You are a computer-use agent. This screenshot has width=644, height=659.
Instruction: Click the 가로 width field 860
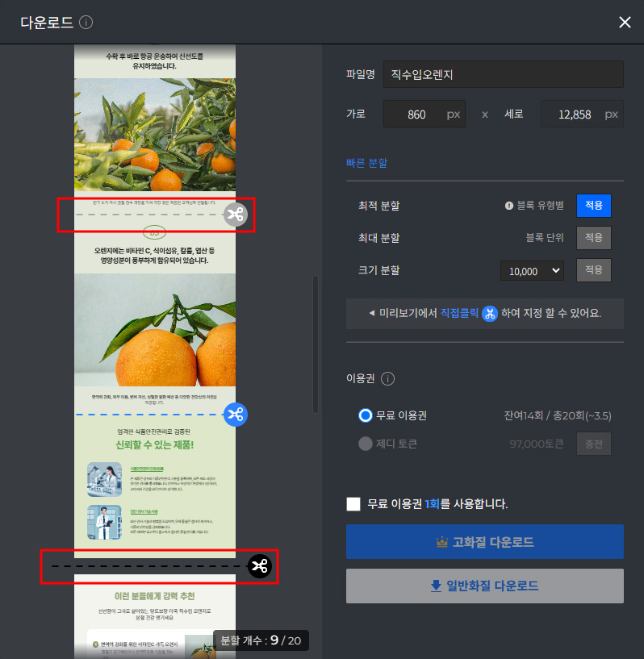point(424,114)
